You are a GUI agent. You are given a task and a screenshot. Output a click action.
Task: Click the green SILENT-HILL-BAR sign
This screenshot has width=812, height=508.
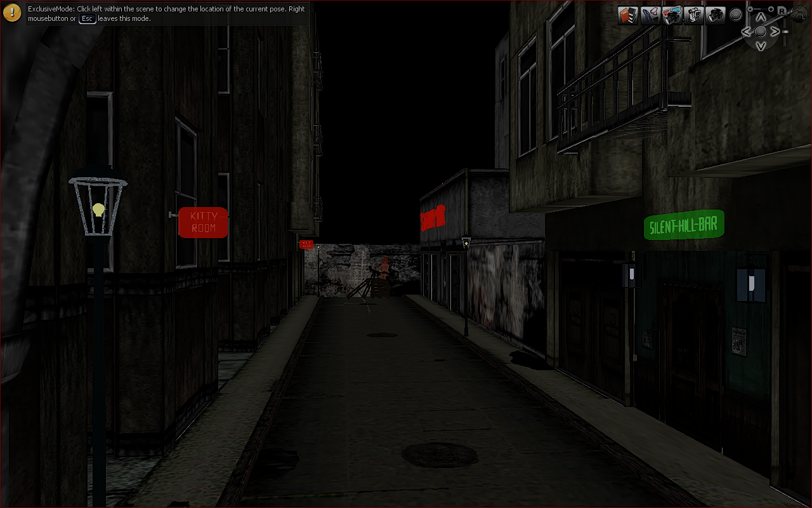click(684, 225)
